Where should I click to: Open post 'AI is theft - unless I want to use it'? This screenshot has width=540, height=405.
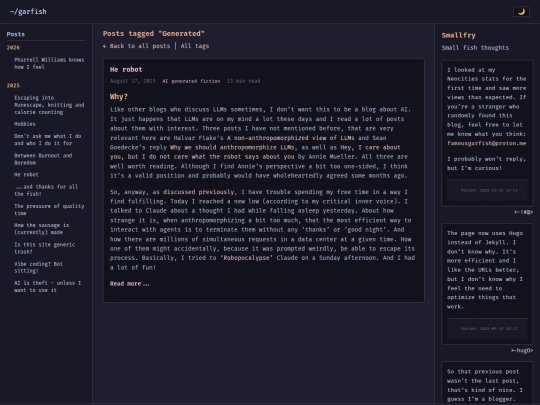click(47, 286)
